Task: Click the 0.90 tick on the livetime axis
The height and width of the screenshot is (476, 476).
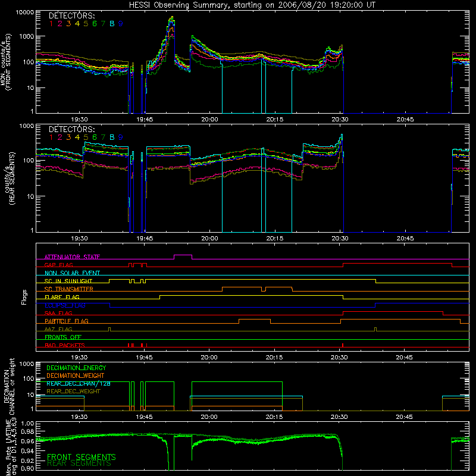Action: point(27,468)
